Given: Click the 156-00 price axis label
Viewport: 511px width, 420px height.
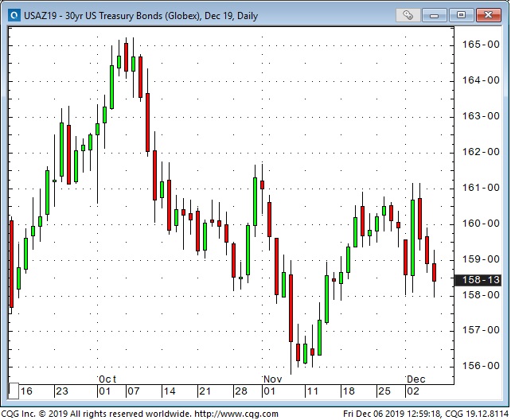Looking at the screenshot, I should coord(481,366).
